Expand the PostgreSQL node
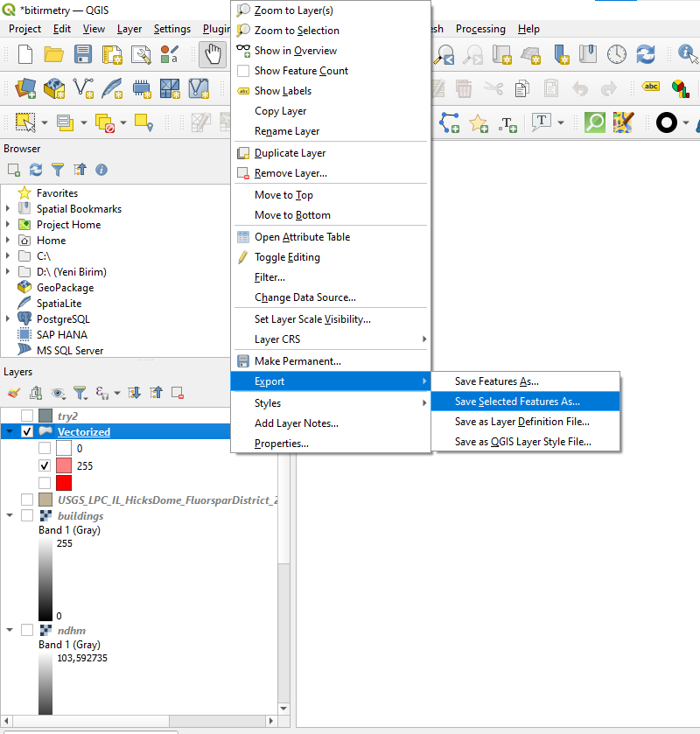Screen dimensions: 700x734 tap(8, 318)
